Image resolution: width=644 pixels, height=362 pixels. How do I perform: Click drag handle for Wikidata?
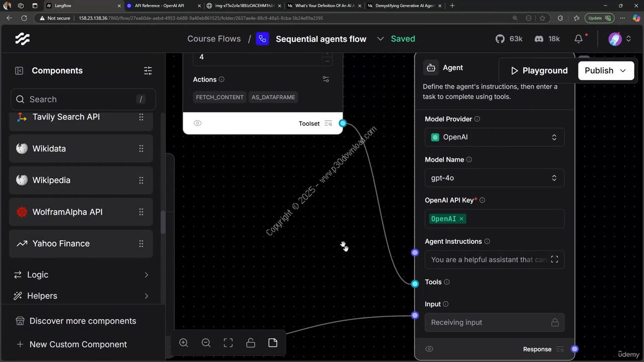tap(141, 149)
